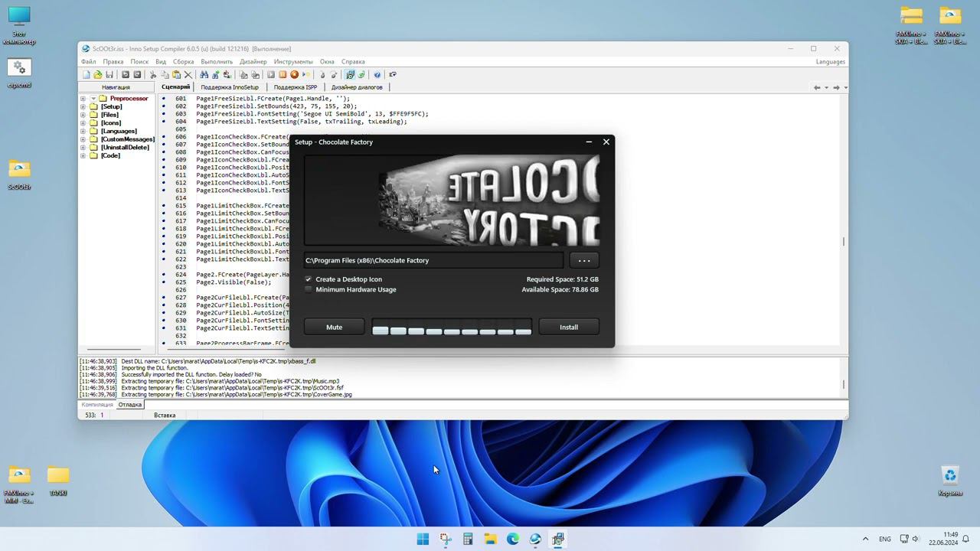Switch to the Компиляция output tab
The height and width of the screenshot is (551, 980).
coord(97,404)
